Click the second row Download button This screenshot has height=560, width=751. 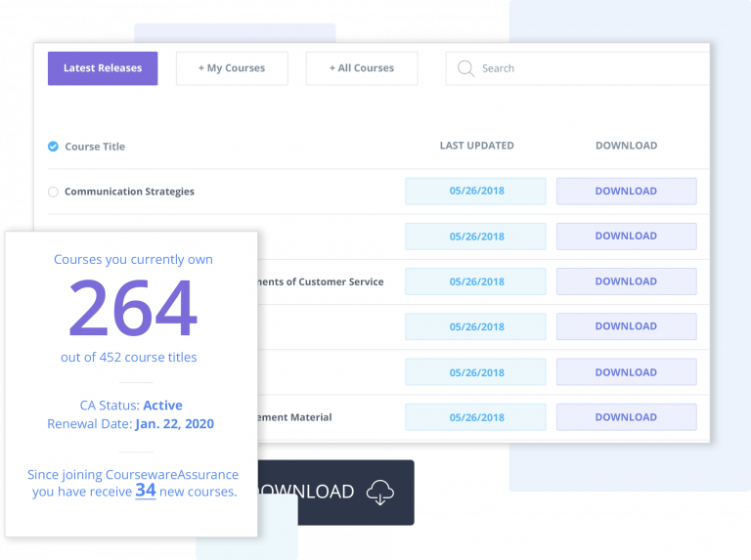(x=626, y=237)
